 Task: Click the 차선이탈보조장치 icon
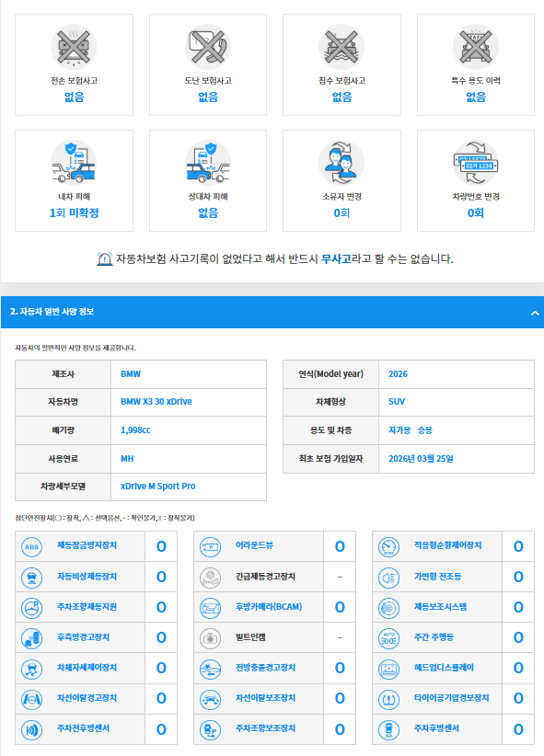coord(211,699)
